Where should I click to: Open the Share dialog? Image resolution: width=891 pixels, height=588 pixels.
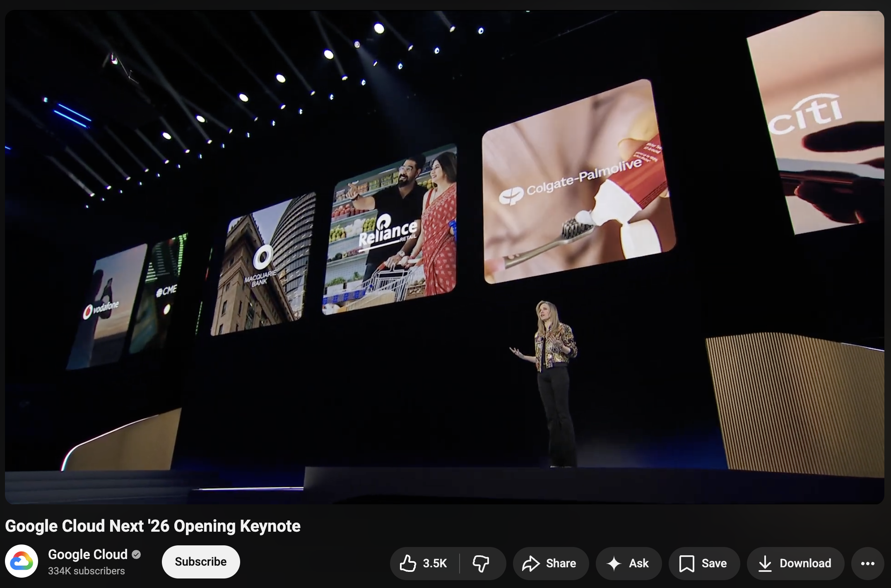tap(551, 563)
